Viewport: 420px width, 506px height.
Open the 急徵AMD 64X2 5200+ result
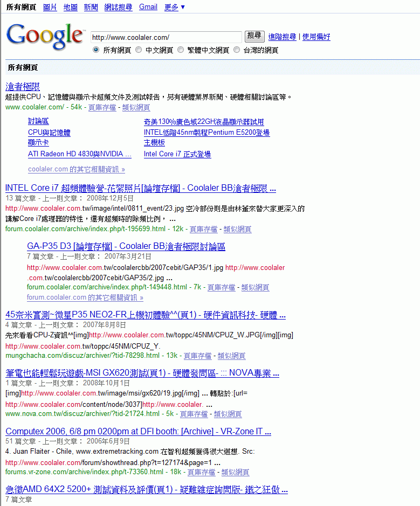(147, 489)
